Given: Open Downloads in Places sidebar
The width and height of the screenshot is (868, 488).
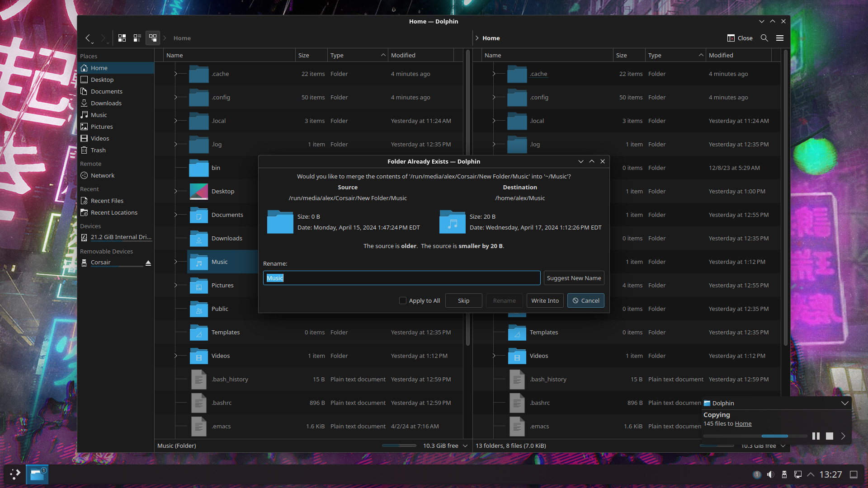Looking at the screenshot, I should (x=116, y=103).
